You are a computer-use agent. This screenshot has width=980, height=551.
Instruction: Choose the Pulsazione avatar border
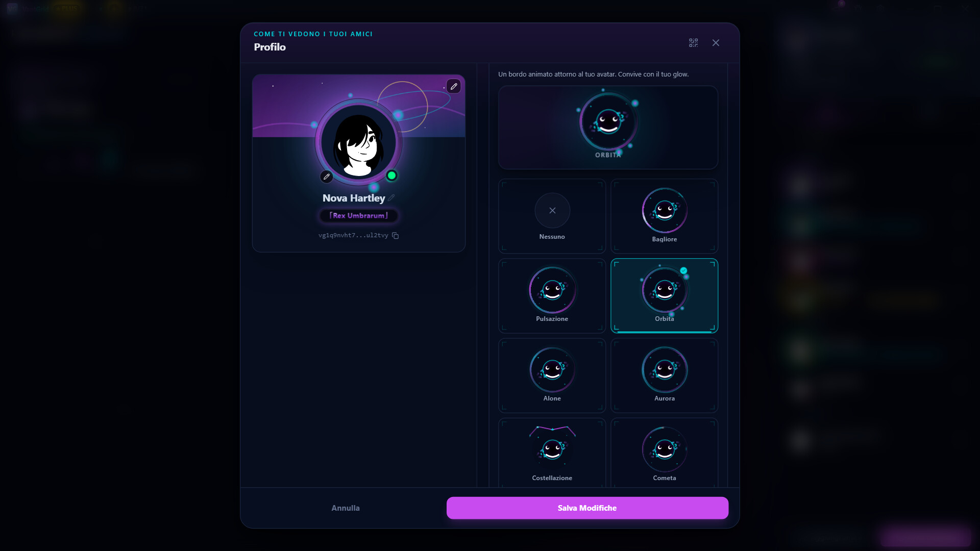[552, 296]
